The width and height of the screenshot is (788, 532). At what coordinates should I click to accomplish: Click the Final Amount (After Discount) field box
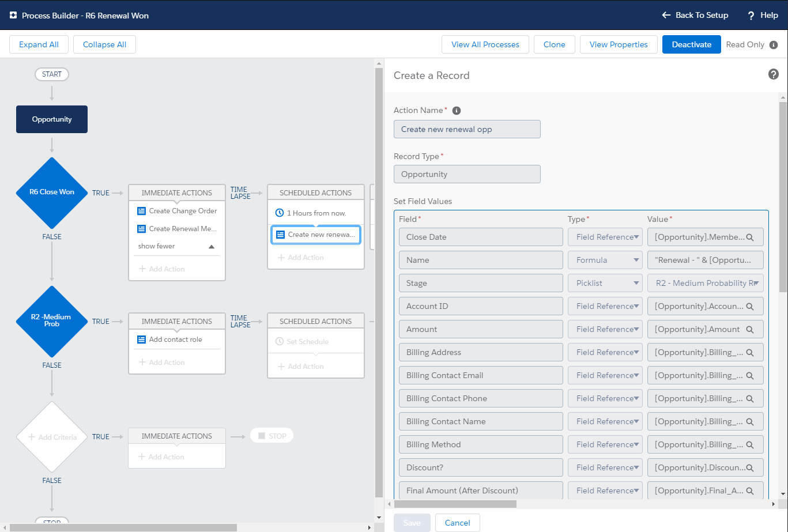coord(481,491)
